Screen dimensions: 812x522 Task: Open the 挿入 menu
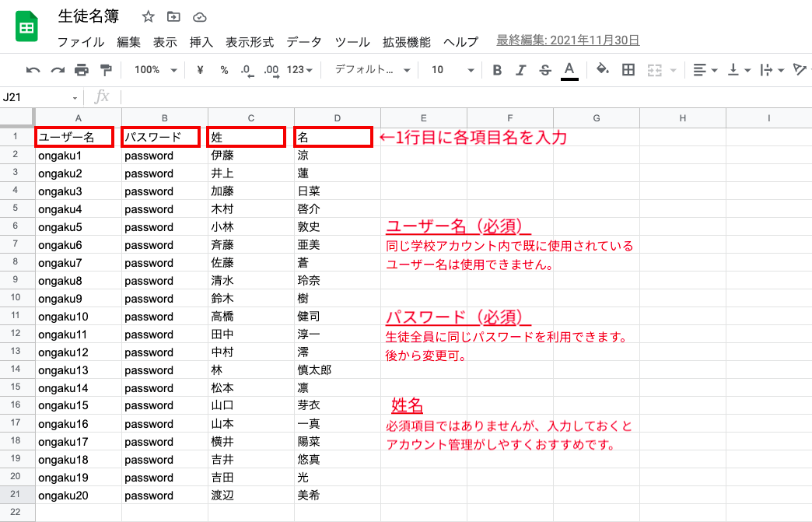pyautogui.click(x=201, y=43)
